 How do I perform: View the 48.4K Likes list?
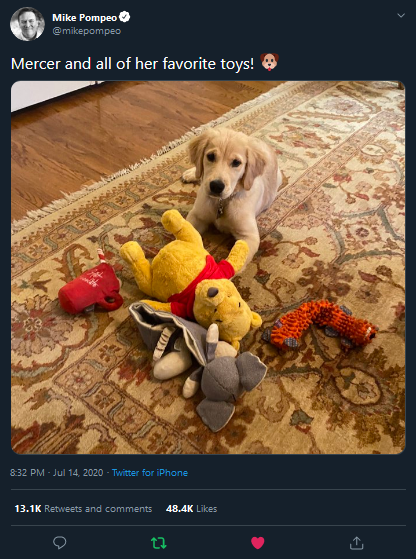tap(191, 508)
